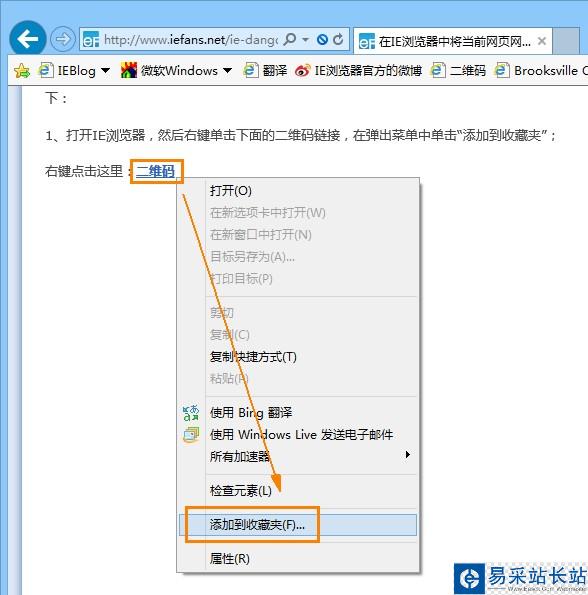The width and height of the screenshot is (588, 595).
Task: Go back with the blue back arrow
Action: [28, 39]
